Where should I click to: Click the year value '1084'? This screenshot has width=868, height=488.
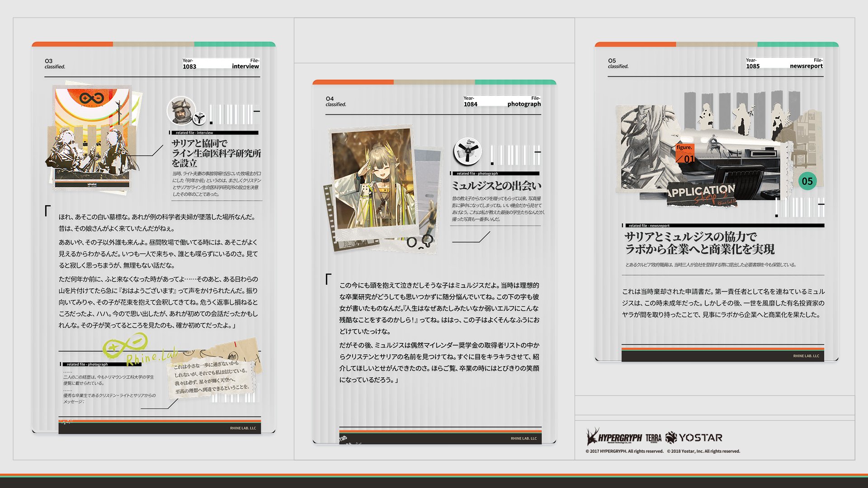pyautogui.click(x=470, y=104)
